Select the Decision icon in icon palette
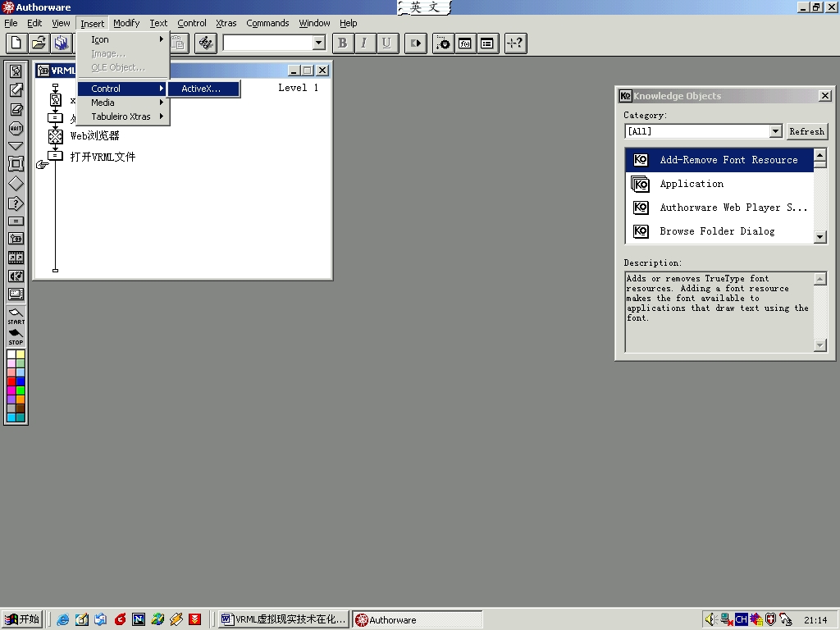Image resolution: width=840 pixels, height=630 pixels. (x=16, y=184)
